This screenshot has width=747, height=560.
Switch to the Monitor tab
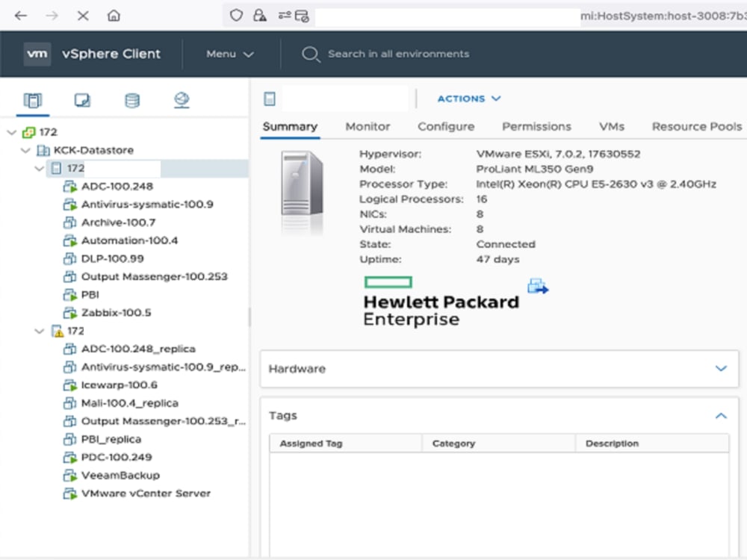368,126
